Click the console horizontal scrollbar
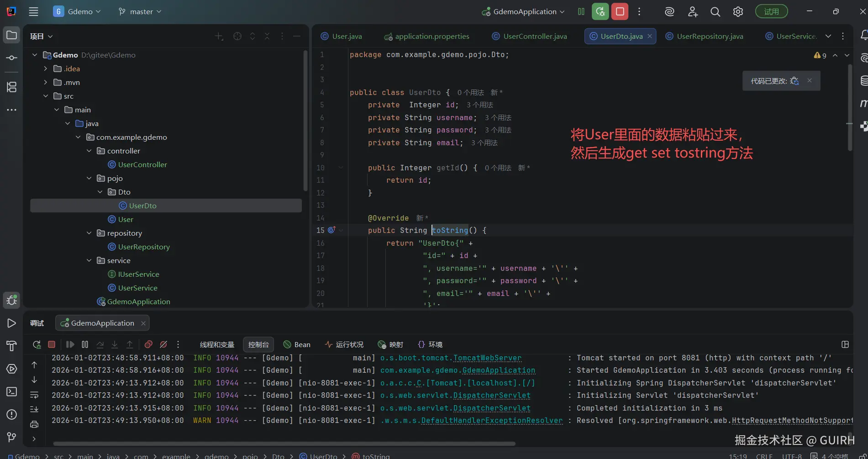 click(284, 443)
